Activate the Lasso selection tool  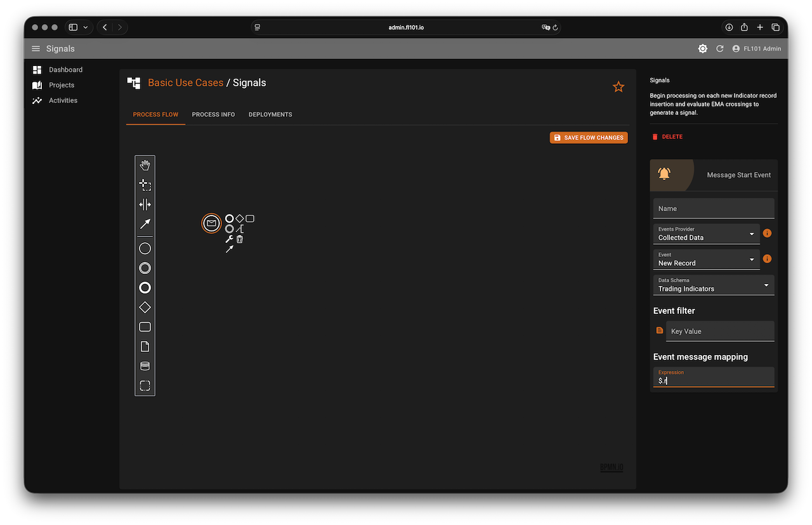tap(145, 185)
